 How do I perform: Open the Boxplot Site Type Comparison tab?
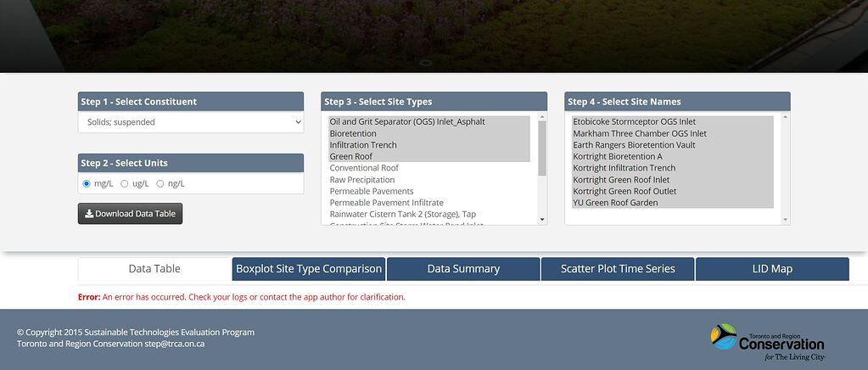(x=309, y=269)
